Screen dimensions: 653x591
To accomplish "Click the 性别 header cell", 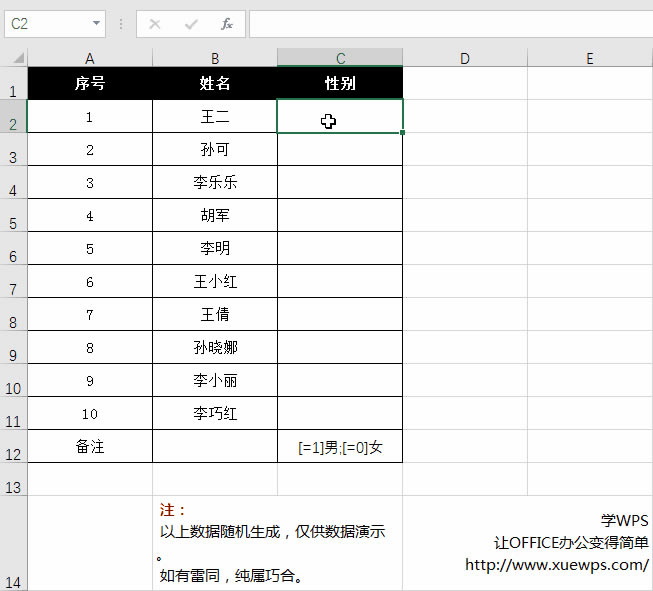I will coord(340,84).
